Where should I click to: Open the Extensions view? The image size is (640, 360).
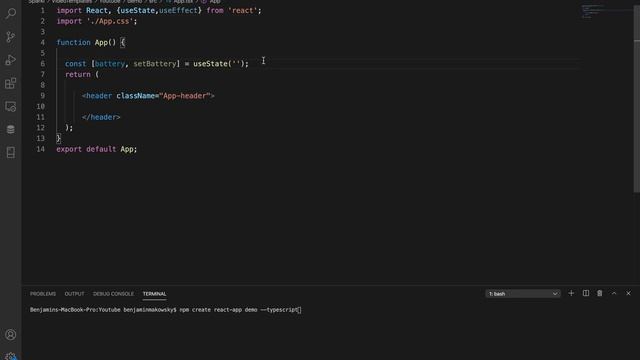pos(11,83)
